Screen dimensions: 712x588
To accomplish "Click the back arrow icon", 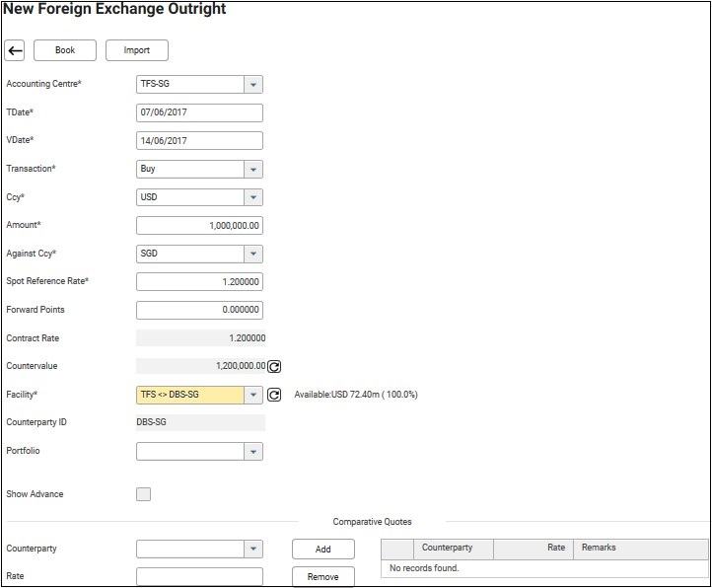I will click(15, 50).
